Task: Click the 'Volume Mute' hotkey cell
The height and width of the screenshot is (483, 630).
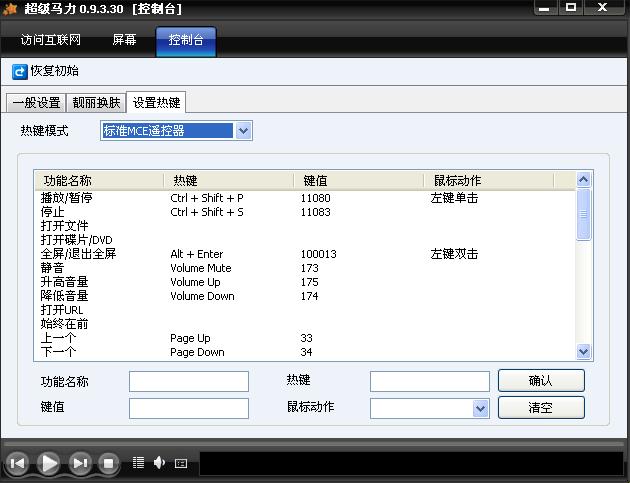Action: [x=201, y=268]
